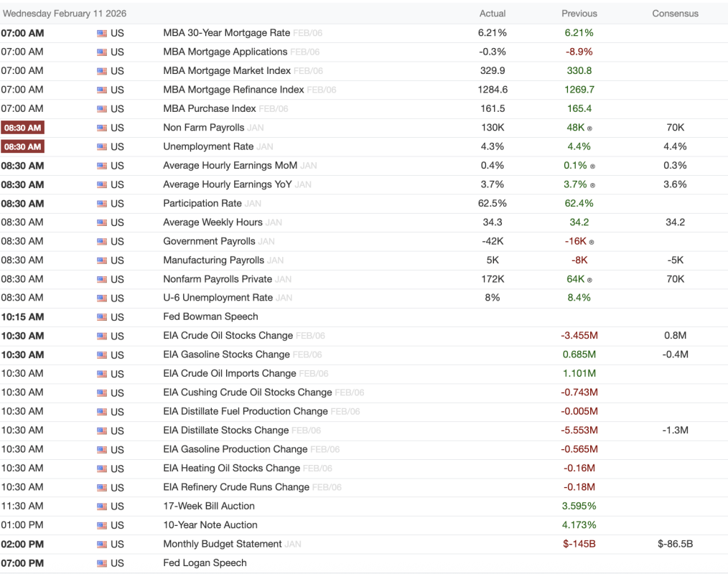Click the US flag beside Non Farm Payrolls
Image resolution: width=728 pixels, height=574 pixels.
[102, 128]
